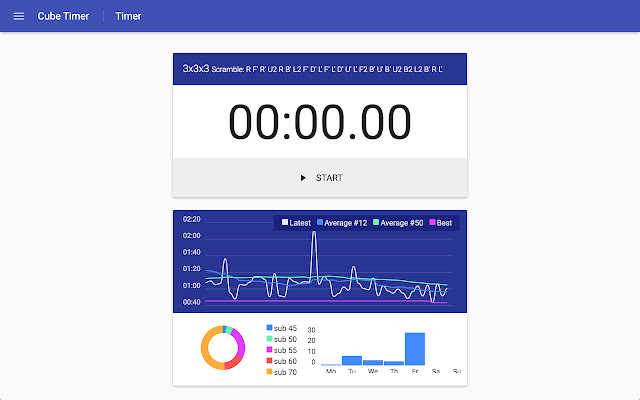Click the 00:40 axis label
The width and height of the screenshot is (640, 400).
pyautogui.click(x=191, y=302)
